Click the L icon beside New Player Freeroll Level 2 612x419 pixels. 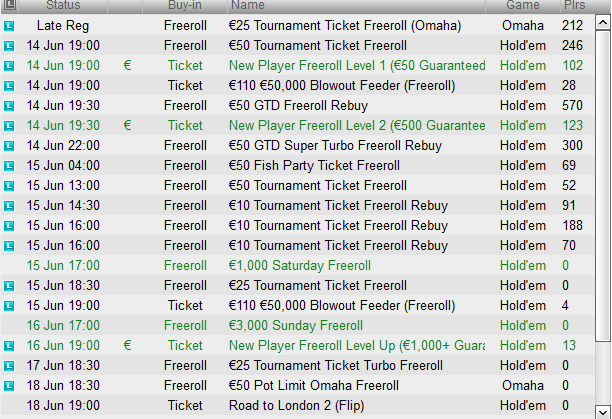(9, 126)
